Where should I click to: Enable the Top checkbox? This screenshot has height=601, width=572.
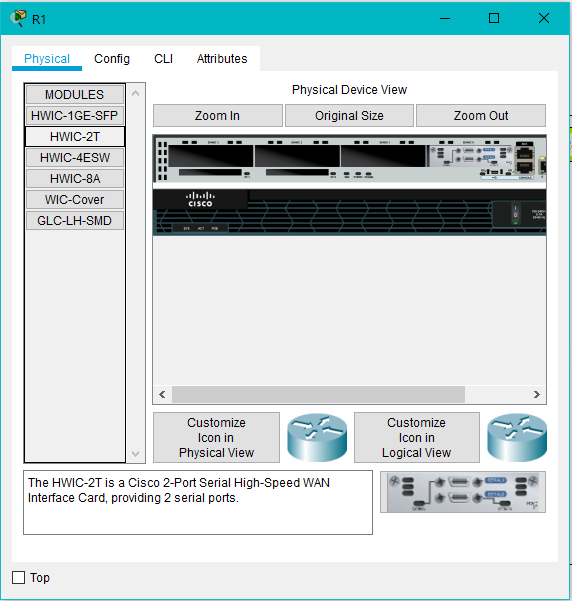click(x=18, y=577)
